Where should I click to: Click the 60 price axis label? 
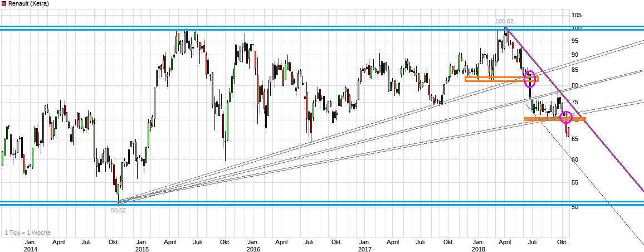click(574, 159)
